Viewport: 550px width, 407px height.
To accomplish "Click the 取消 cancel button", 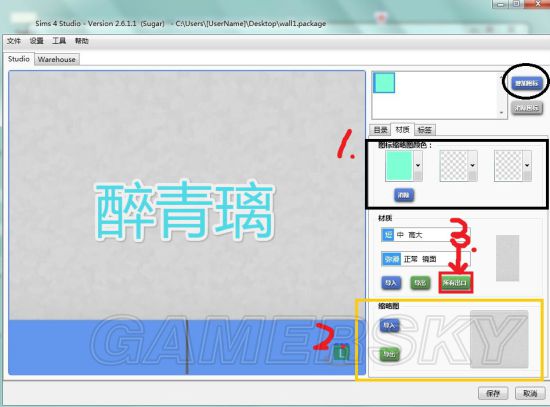I will 530,393.
